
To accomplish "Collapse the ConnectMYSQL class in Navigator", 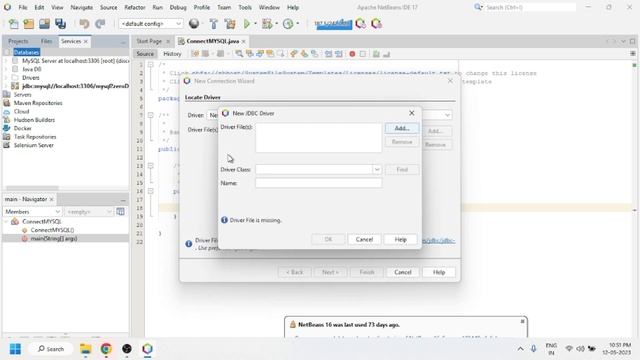I will (6, 222).
